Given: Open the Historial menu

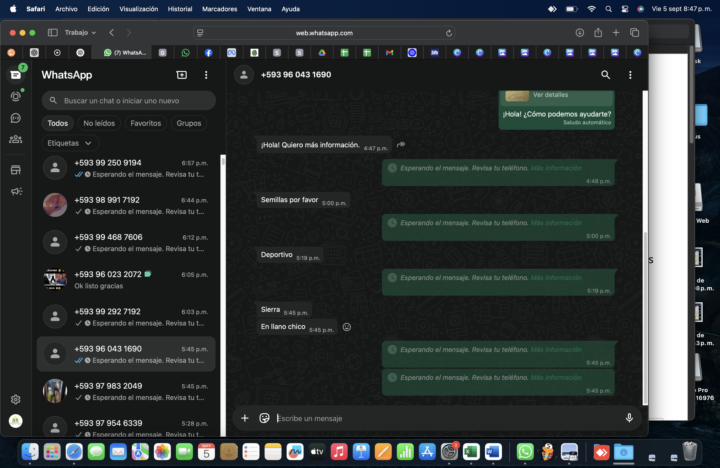Looking at the screenshot, I should click(x=180, y=9).
